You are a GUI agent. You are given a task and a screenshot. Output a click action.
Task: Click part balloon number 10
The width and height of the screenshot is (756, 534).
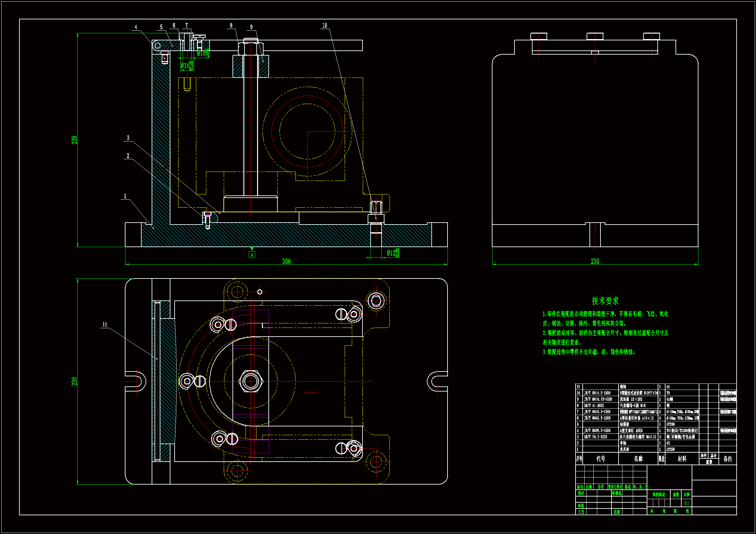[x=325, y=26]
